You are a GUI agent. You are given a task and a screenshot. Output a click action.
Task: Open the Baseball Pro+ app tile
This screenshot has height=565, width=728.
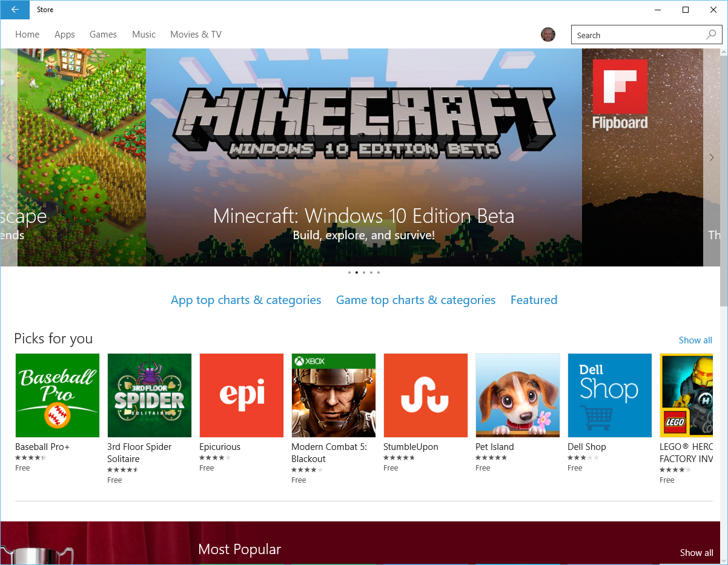pyautogui.click(x=58, y=395)
